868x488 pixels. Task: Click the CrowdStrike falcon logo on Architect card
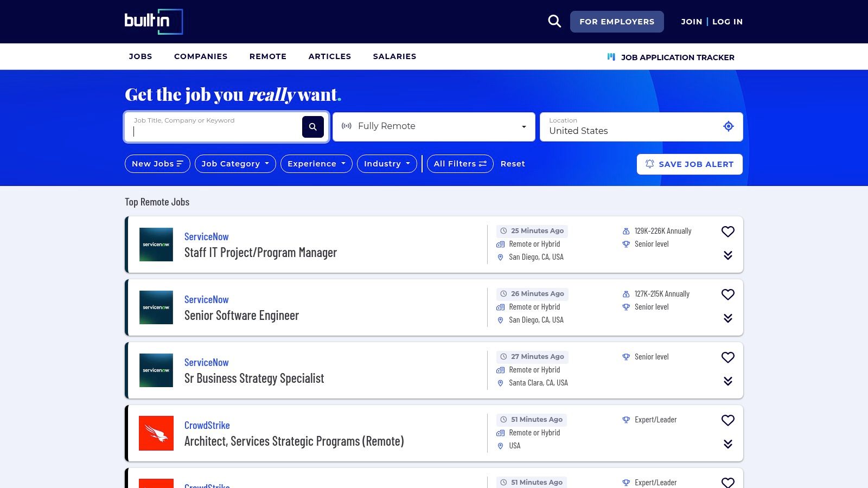[156, 433]
